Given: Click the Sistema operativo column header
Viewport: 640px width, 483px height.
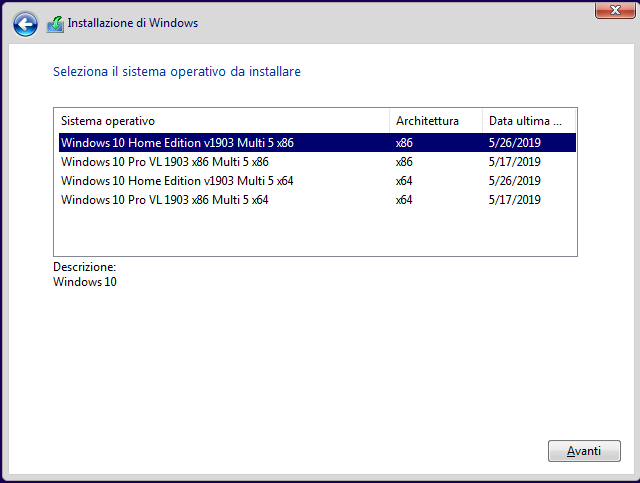Looking at the screenshot, I should pos(222,121).
